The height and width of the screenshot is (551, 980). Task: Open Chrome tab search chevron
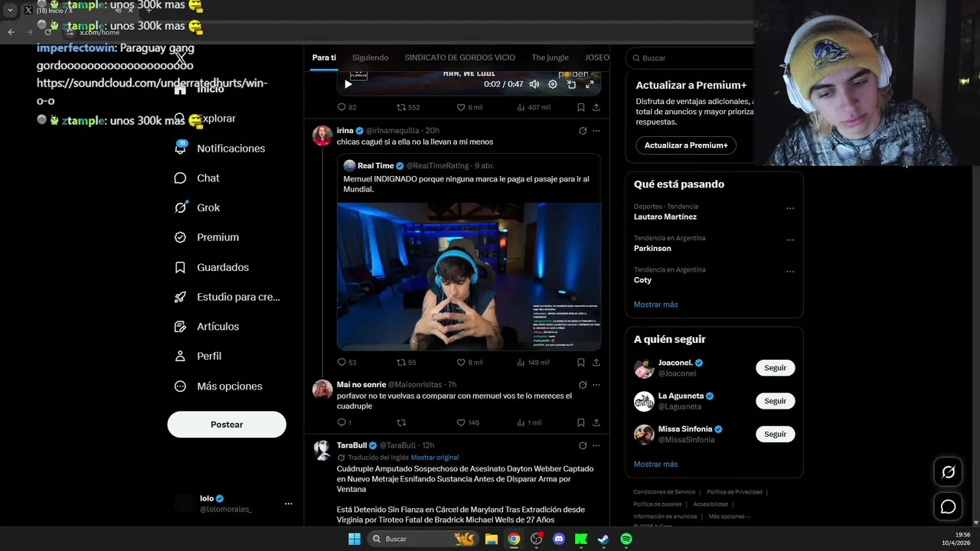point(10,10)
